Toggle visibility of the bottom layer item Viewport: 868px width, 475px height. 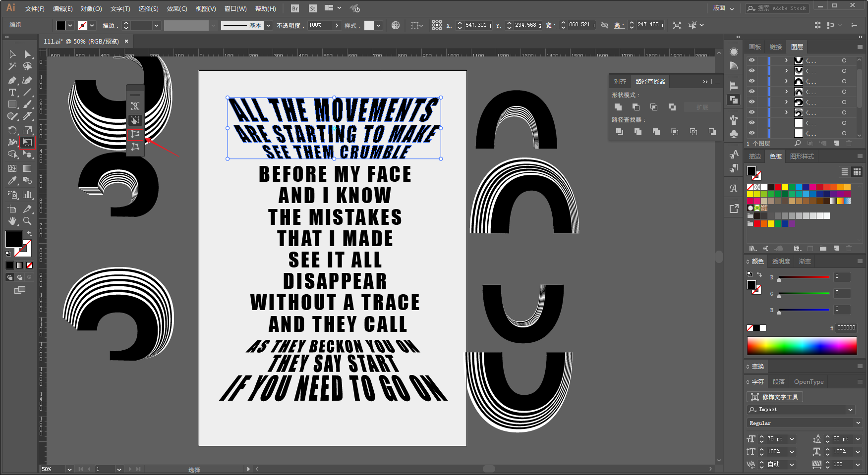[x=752, y=133]
